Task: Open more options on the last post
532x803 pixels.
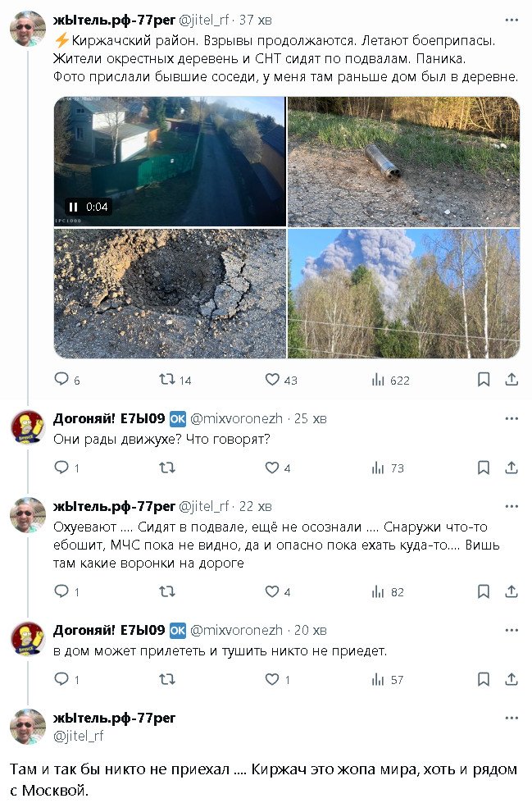Action: click(x=512, y=718)
